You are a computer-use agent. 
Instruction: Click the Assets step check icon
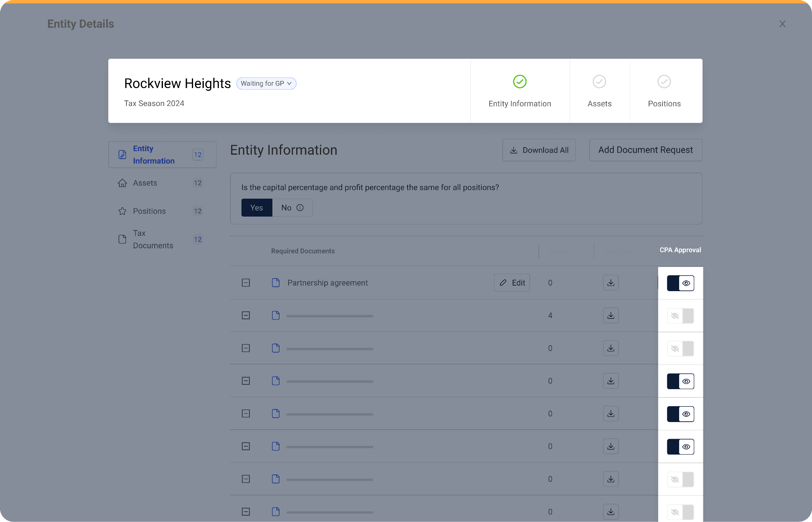coord(599,82)
